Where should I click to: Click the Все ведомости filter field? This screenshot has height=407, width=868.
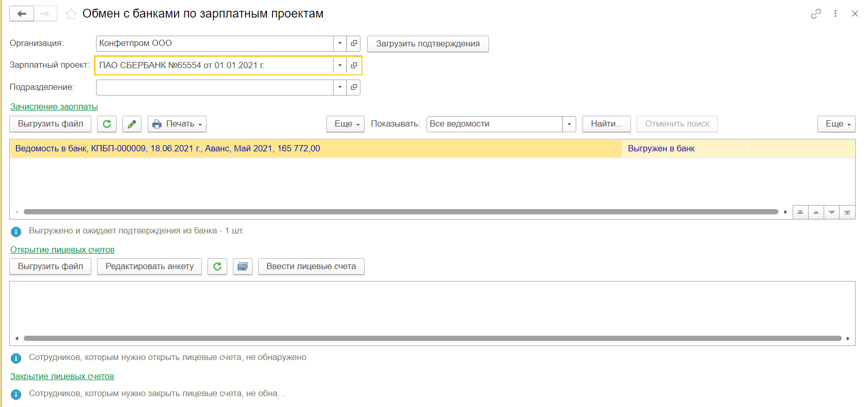pos(495,124)
